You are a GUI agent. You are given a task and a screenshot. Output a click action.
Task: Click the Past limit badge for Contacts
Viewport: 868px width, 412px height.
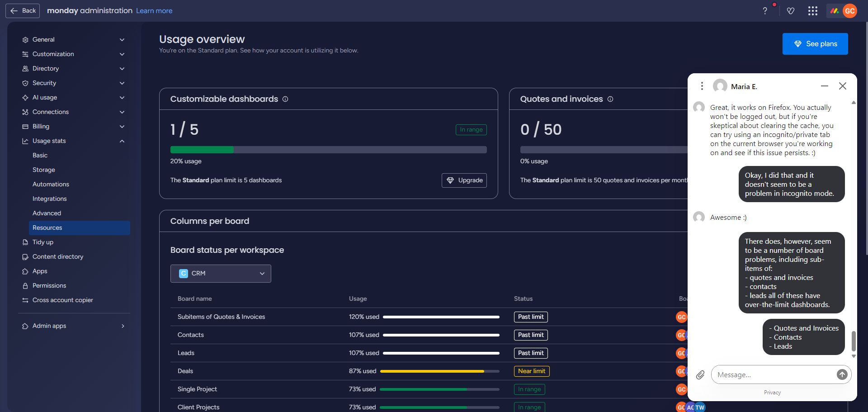[x=531, y=335]
